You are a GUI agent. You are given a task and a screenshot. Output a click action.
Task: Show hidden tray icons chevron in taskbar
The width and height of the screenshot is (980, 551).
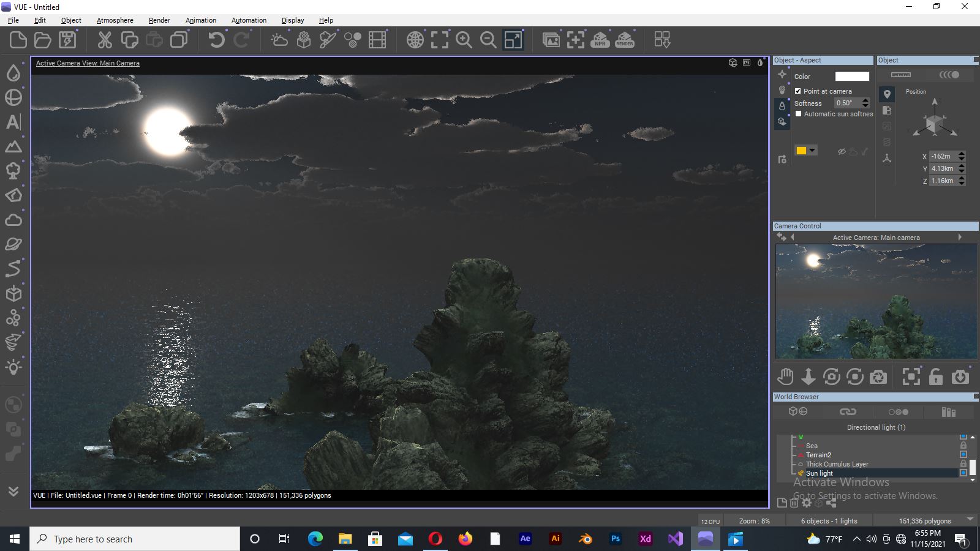(x=856, y=539)
